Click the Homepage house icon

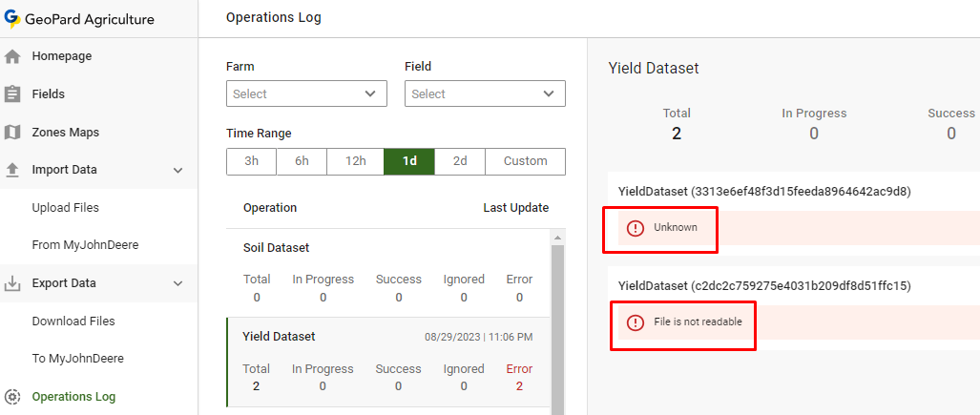[x=12, y=56]
